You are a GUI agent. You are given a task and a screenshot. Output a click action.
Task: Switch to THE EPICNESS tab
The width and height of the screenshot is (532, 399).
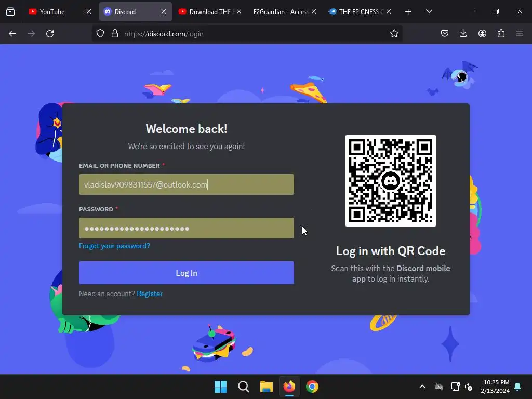pyautogui.click(x=360, y=11)
